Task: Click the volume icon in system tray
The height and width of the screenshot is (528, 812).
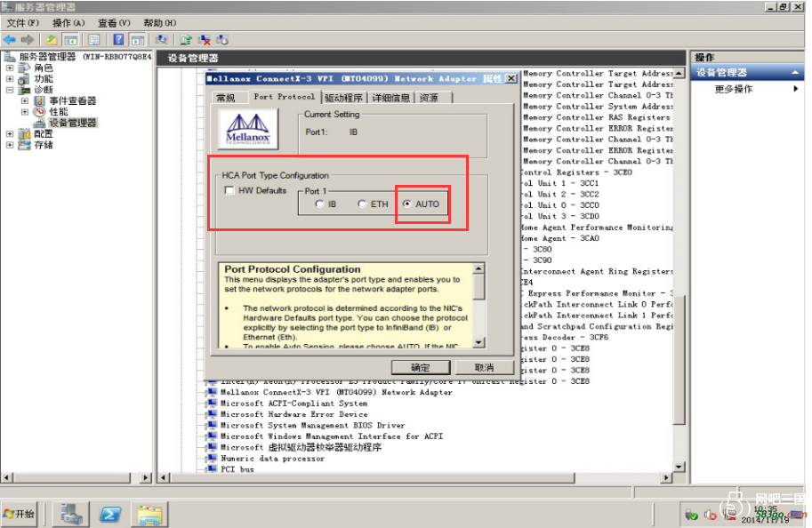Action: (x=710, y=515)
